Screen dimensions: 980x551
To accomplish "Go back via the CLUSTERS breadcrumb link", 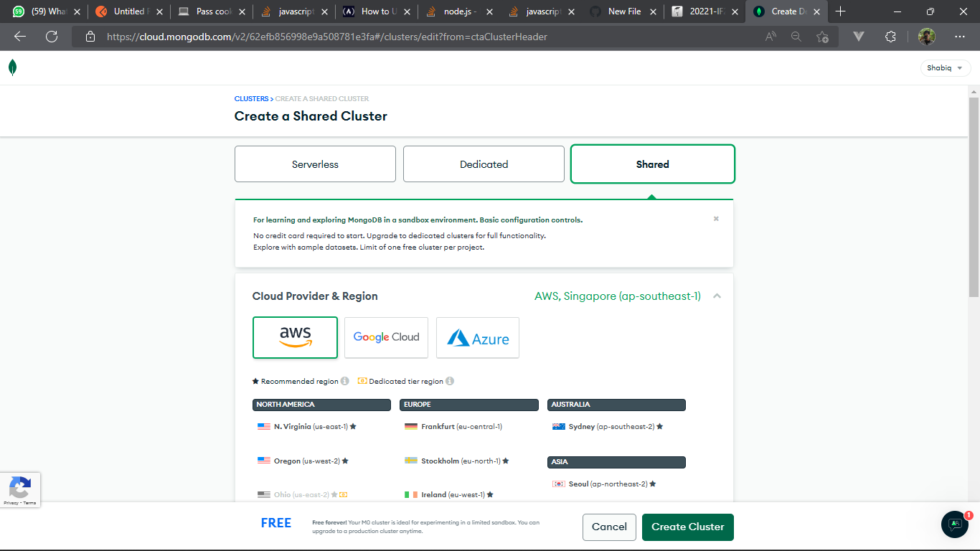I will (x=251, y=98).
